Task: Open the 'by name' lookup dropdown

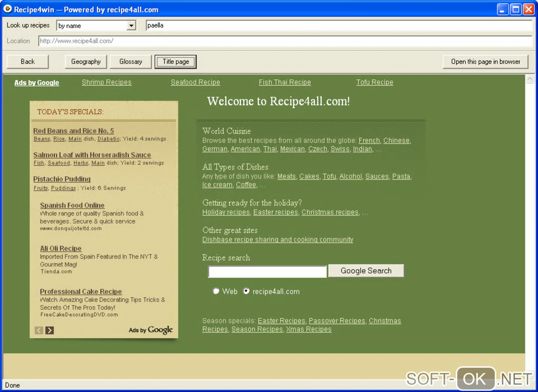Action: point(131,26)
